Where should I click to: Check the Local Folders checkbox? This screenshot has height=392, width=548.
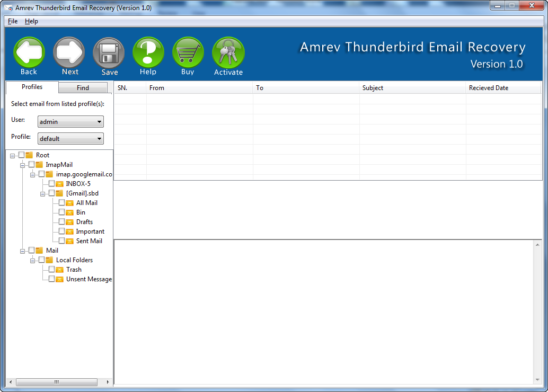tap(41, 260)
